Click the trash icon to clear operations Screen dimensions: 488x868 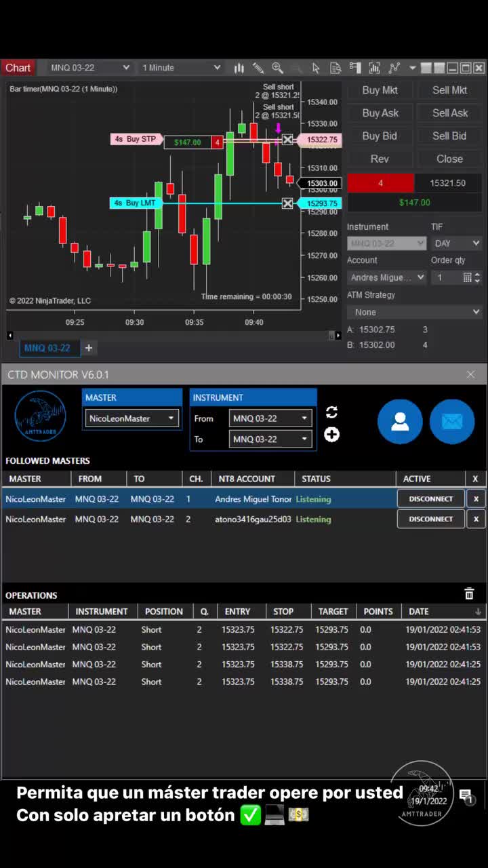tap(469, 594)
